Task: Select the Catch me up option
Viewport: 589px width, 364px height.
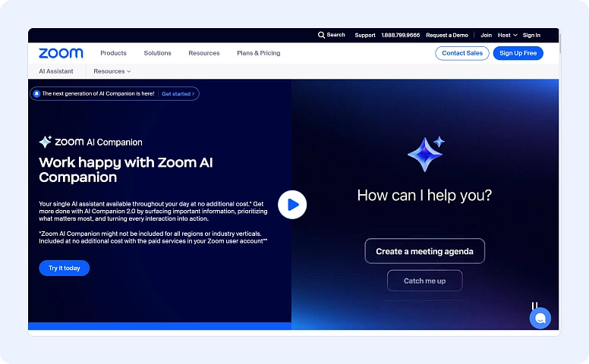Action: pyautogui.click(x=424, y=281)
